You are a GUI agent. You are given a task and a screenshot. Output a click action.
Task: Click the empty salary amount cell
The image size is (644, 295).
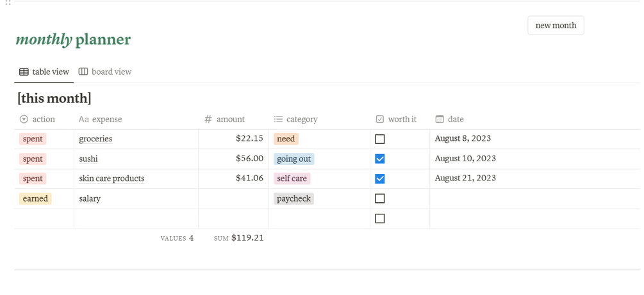pyautogui.click(x=233, y=198)
